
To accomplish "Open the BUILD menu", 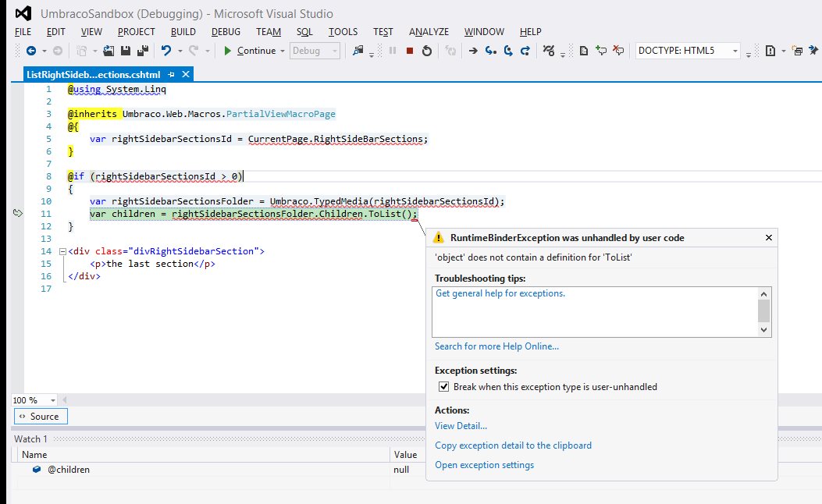I will point(183,32).
